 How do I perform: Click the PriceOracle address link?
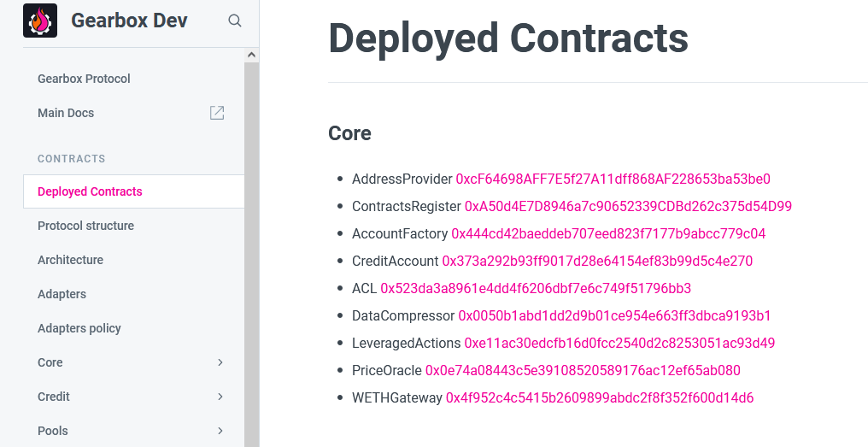click(583, 371)
